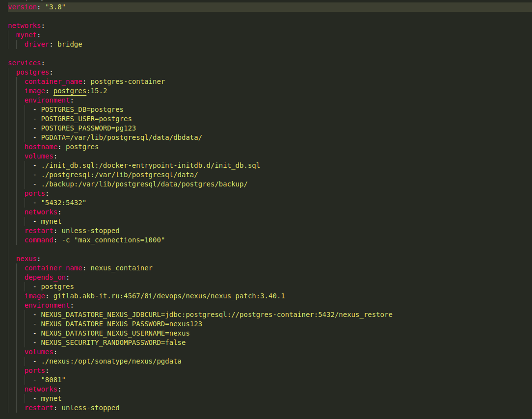This screenshot has height=419, width=532.
Task: Click container_name: nexus_container line
Action: 88,268
